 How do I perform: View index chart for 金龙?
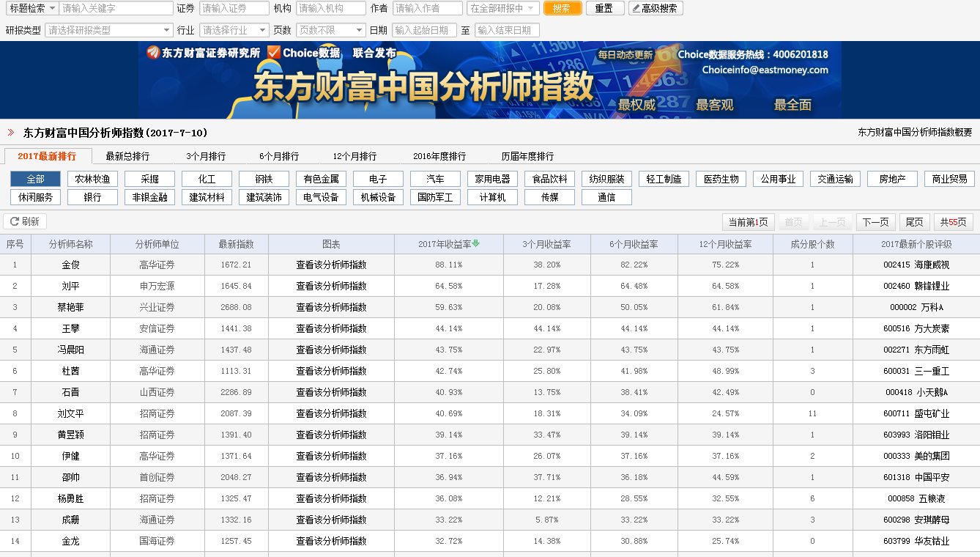coord(331,541)
